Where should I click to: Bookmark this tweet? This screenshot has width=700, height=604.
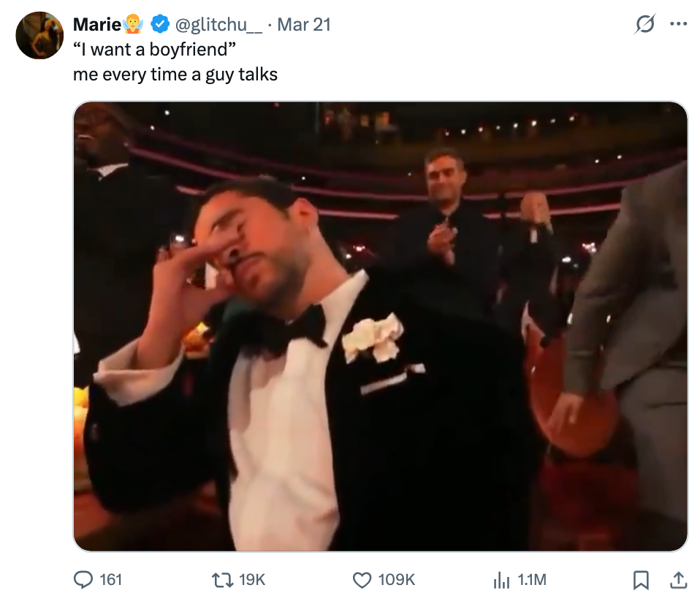point(640,580)
